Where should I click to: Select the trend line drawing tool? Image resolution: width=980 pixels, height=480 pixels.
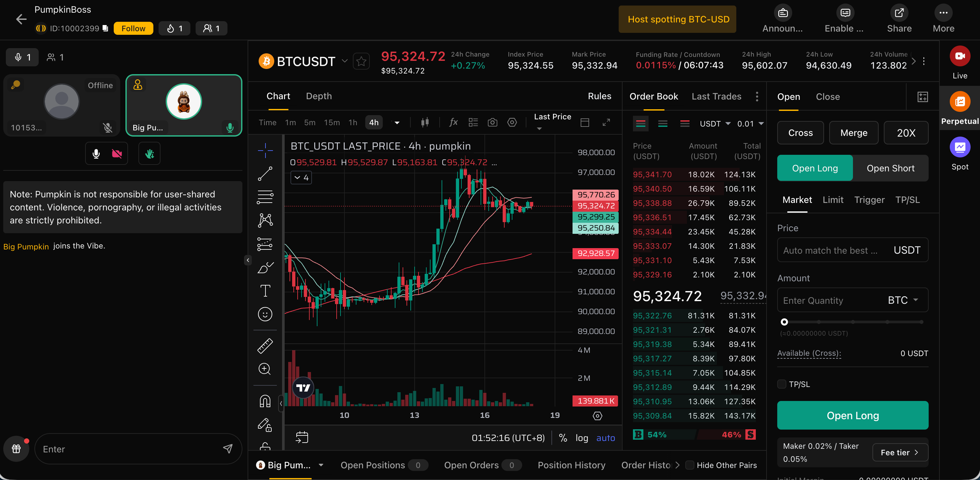(265, 174)
